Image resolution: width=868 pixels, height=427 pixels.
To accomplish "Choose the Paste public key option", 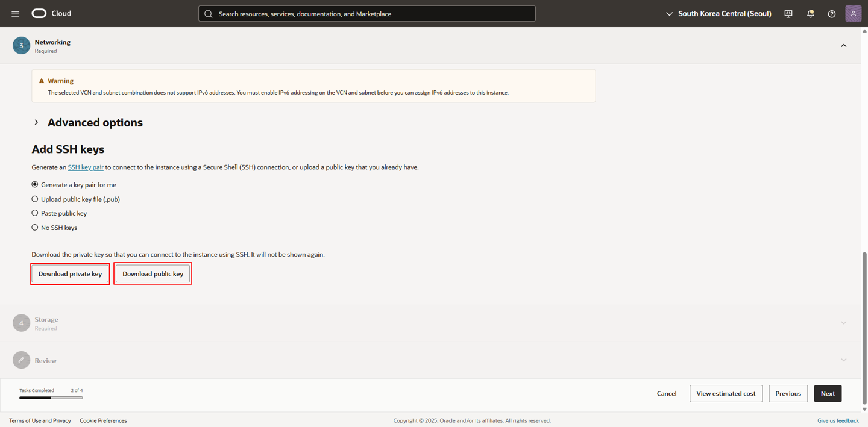I will [35, 213].
